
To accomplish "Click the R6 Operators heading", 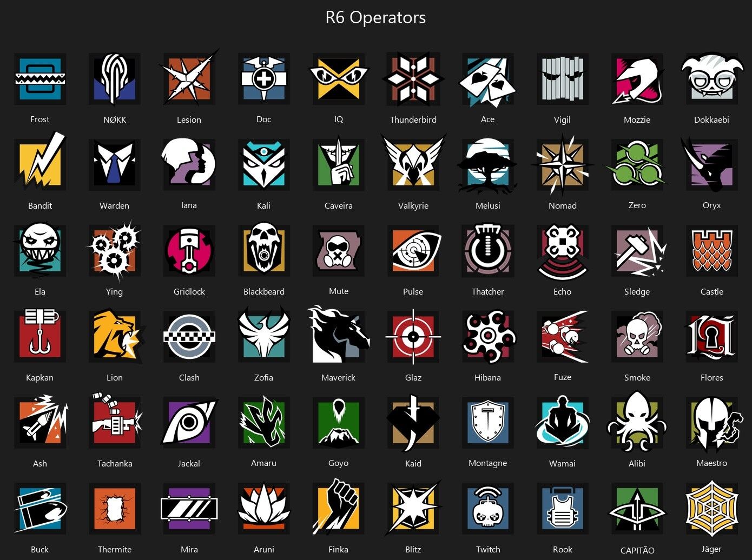I will coord(375,17).
